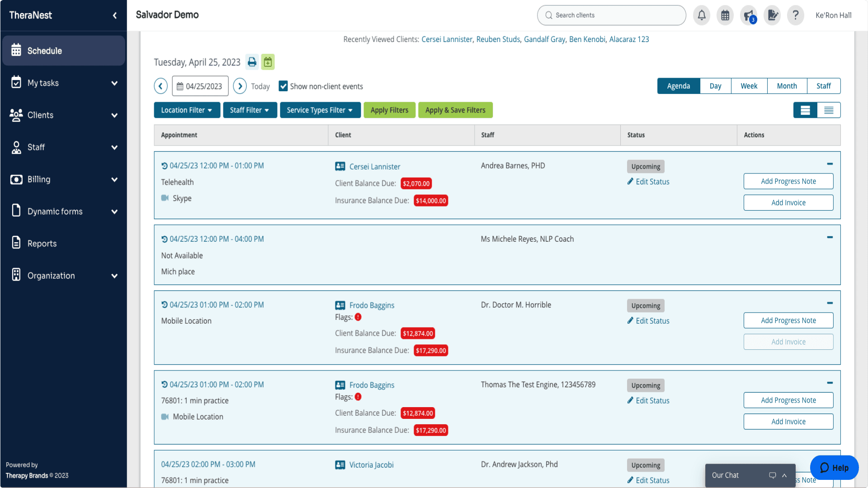
Task: Open the calendar icon in the top bar
Action: (x=725, y=15)
